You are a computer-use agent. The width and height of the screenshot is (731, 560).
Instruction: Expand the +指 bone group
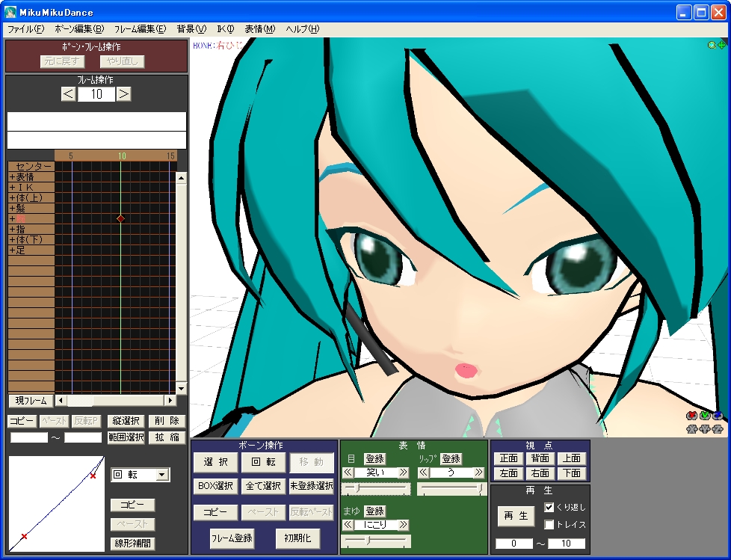point(31,230)
